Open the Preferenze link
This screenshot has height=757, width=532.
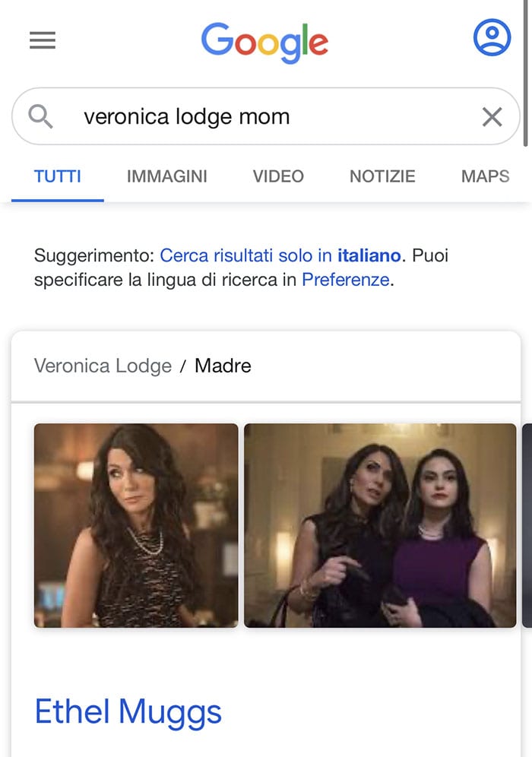[x=346, y=280]
